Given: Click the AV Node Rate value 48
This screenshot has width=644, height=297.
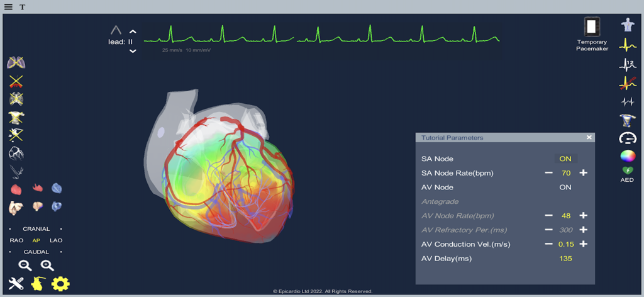Looking at the screenshot, I should tap(566, 216).
